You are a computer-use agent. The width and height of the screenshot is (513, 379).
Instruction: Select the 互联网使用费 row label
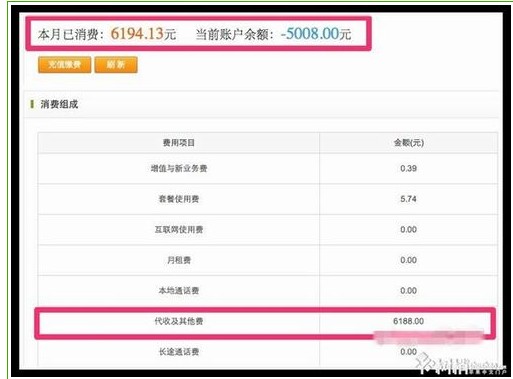pyautogui.click(x=179, y=230)
